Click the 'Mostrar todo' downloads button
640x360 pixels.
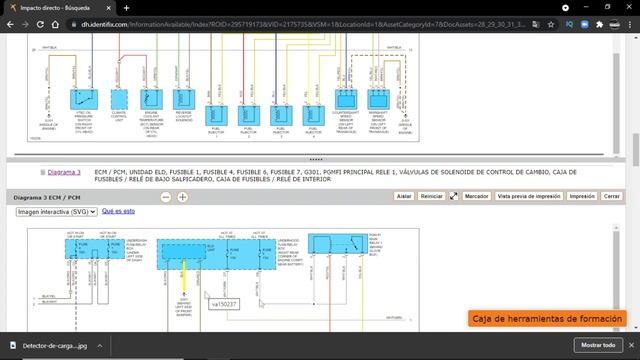(598, 345)
